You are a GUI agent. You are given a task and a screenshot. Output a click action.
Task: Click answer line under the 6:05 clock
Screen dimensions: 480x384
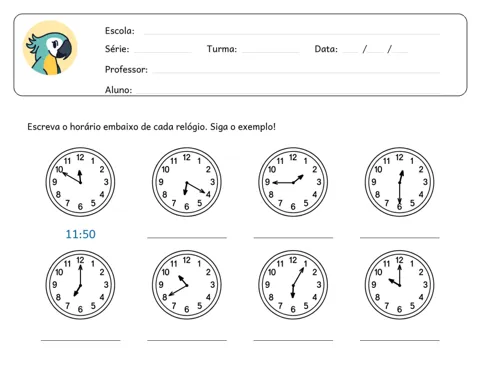click(x=293, y=340)
